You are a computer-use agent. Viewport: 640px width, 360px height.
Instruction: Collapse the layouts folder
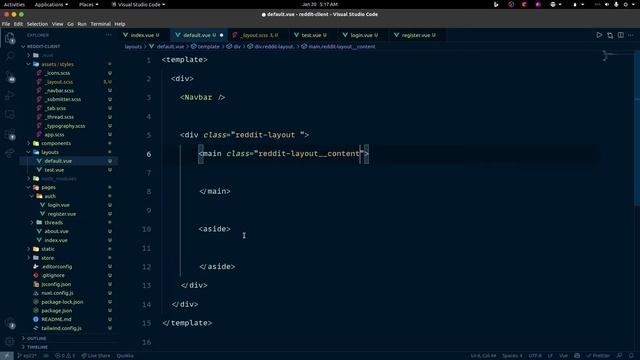(50, 152)
